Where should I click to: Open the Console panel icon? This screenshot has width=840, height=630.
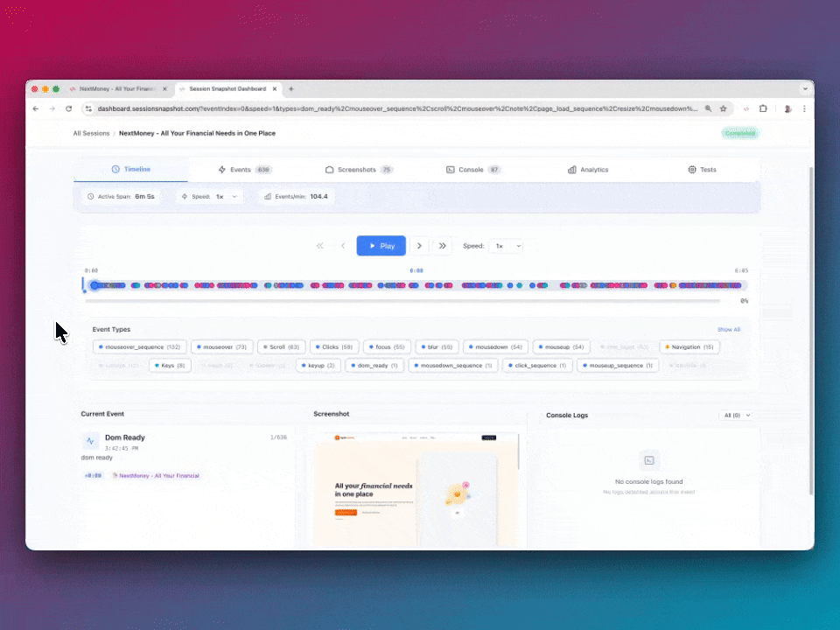(x=451, y=169)
